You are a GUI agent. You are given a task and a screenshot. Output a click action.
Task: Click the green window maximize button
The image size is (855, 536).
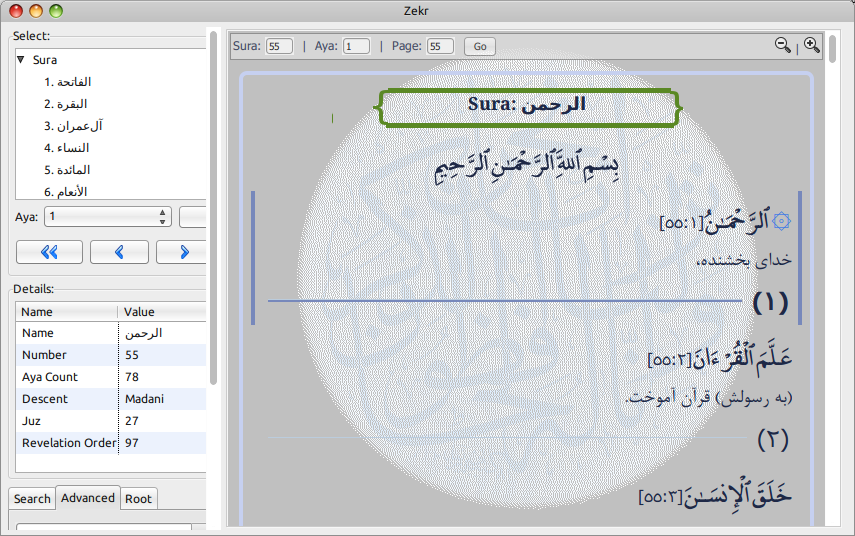[x=56, y=11]
